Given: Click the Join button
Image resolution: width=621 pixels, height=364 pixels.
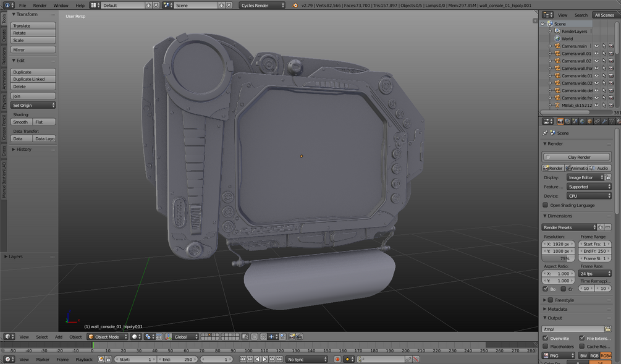Looking at the screenshot, I should [x=33, y=96].
